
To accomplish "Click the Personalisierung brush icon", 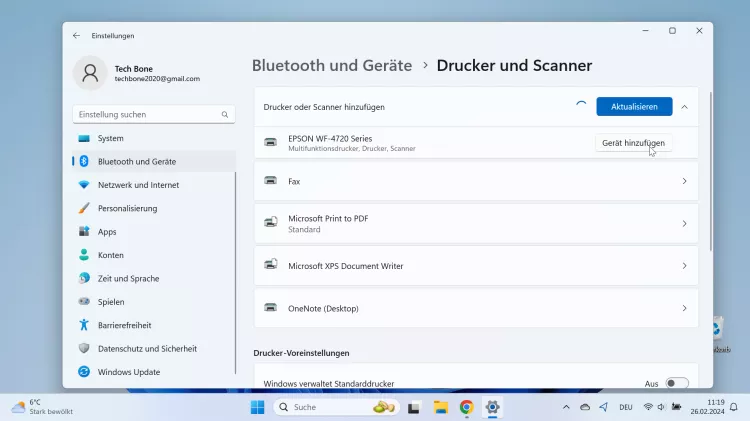I will [x=84, y=208].
